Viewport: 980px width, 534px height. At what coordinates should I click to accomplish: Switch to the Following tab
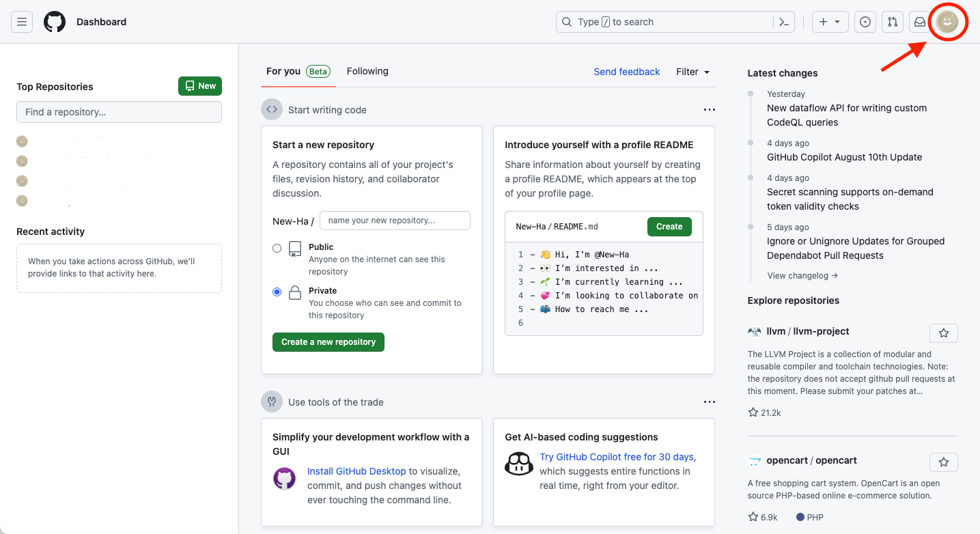coord(367,71)
